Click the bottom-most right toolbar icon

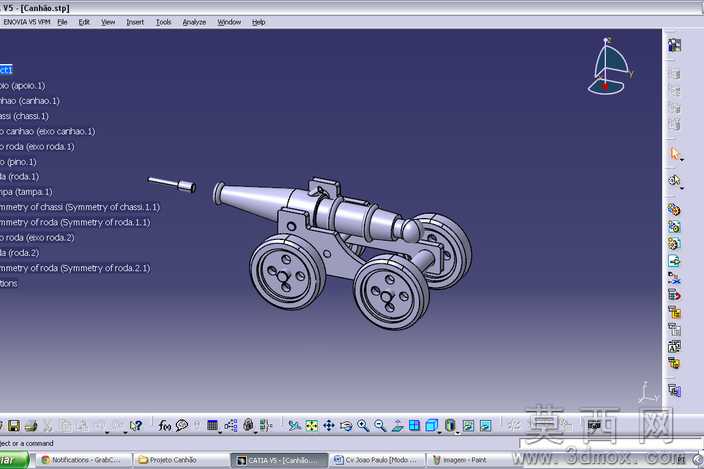674,390
